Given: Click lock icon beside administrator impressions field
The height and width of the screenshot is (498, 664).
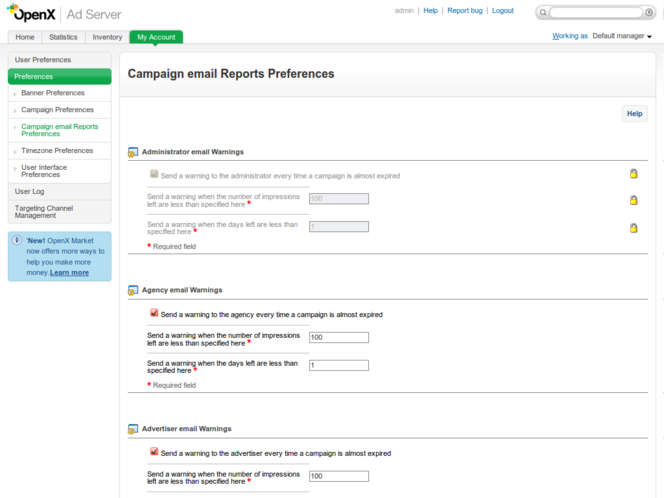Looking at the screenshot, I should point(633,200).
